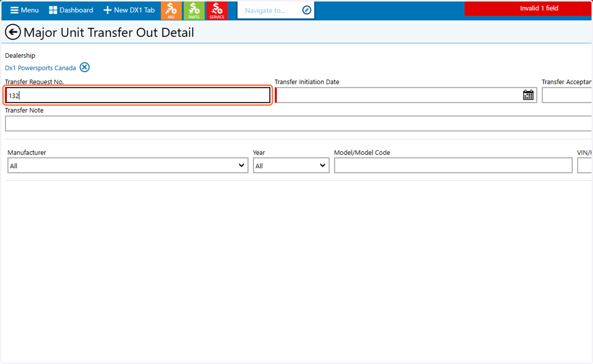Expand the Manufacturer dropdown

coord(128,165)
